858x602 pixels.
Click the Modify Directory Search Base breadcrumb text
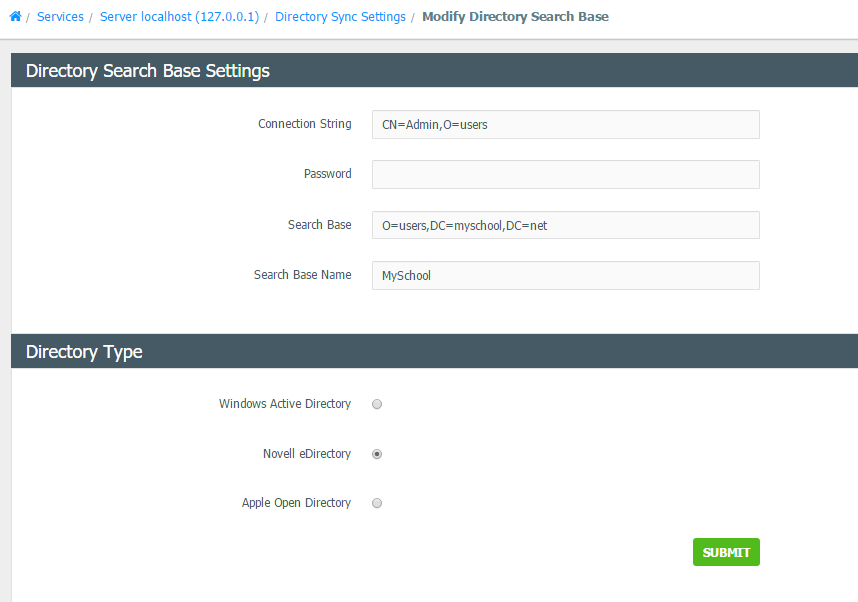[x=515, y=17]
